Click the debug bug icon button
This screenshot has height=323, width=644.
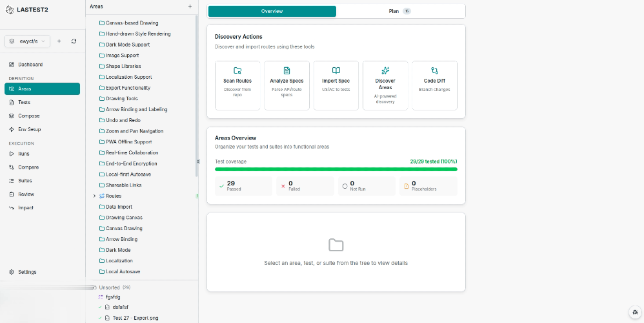point(636,312)
